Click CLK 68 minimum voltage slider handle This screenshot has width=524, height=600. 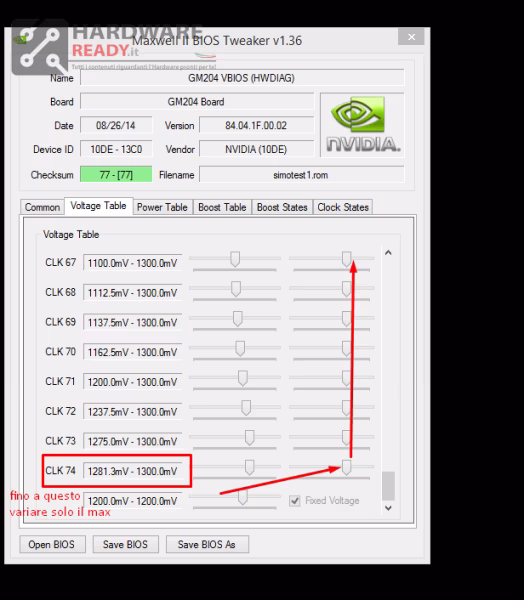coord(236,289)
